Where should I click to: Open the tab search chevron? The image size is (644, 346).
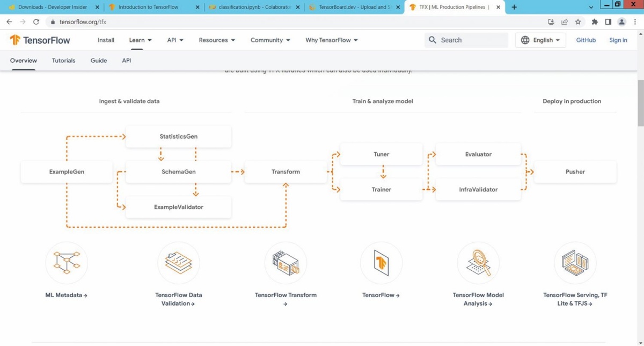591,7
